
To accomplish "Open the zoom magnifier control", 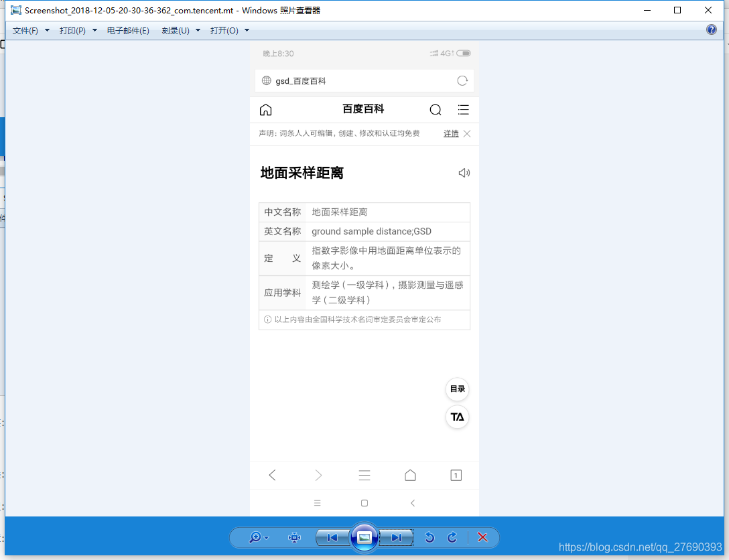I will (x=255, y=538).
